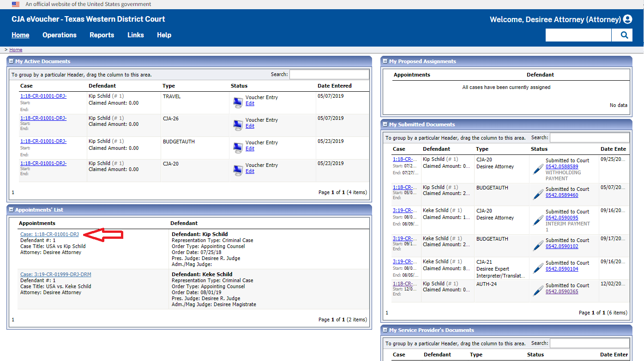Click the Home breadcrumb link
Screen dimensions: 644x361
coord(16,50)
